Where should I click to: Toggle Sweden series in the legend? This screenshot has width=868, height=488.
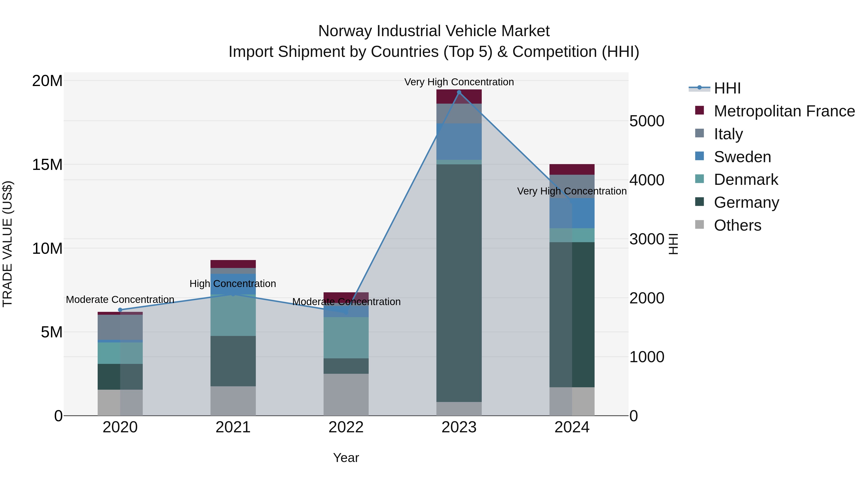[x=732, y=157]
